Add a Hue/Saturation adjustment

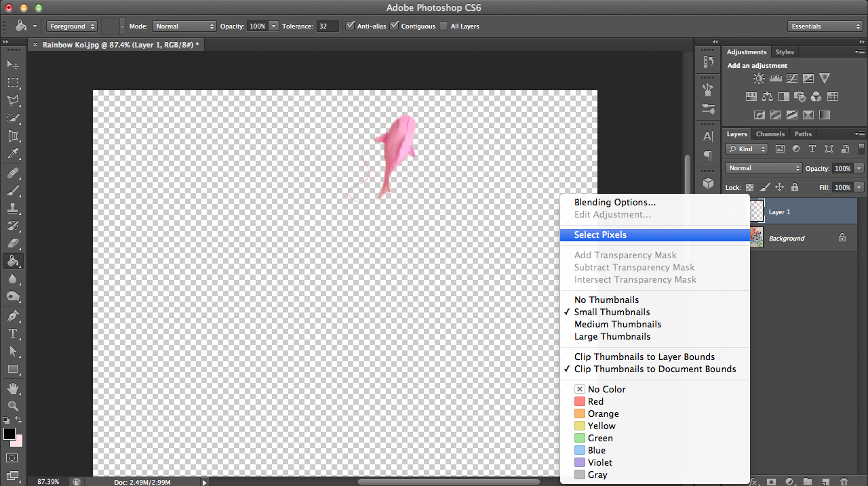coord(751,96)
